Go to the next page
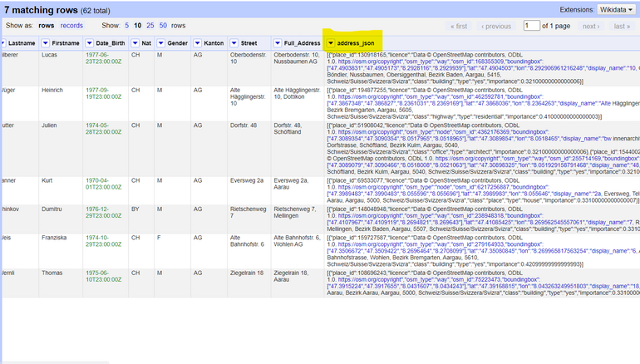This screenshot has width=640, height=364. click(x=592, y=26)
